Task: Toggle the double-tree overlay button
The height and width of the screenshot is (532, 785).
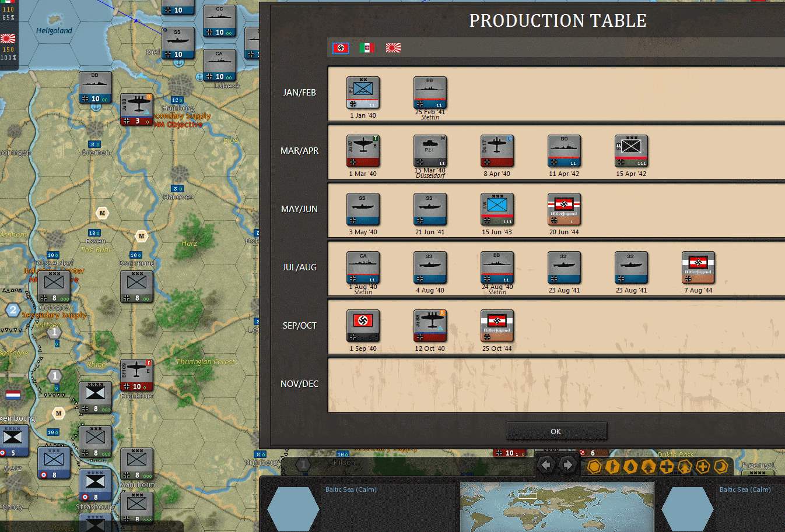Action: (x=685, y=467)
